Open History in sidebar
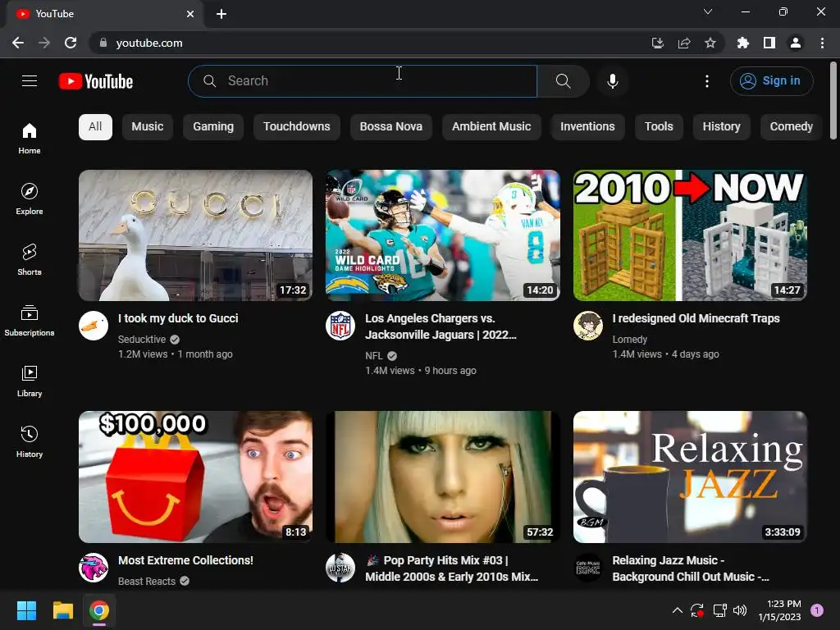Image resolution: width=840 pixels, height=630 pixels. coord(30,441)
